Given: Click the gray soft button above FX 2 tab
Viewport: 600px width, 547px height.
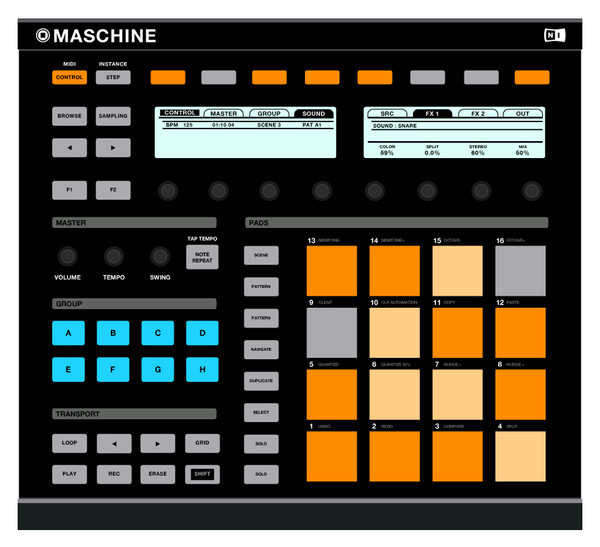Looking at the screenshot, I should [x=481, y=77].
